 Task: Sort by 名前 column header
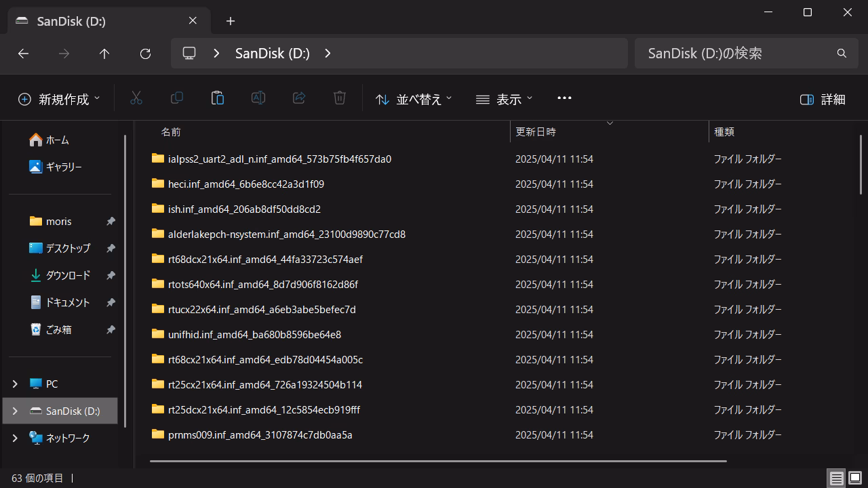pos(171,132)
